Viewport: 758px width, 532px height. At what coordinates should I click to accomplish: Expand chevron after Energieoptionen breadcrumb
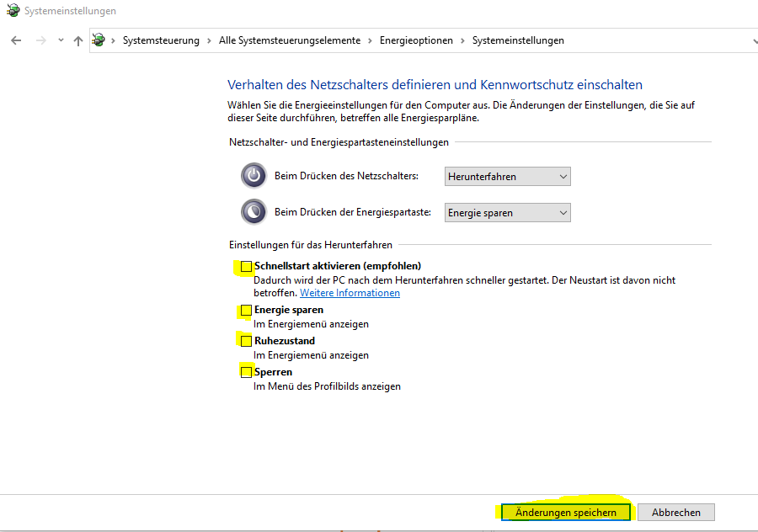click(462, 40)
